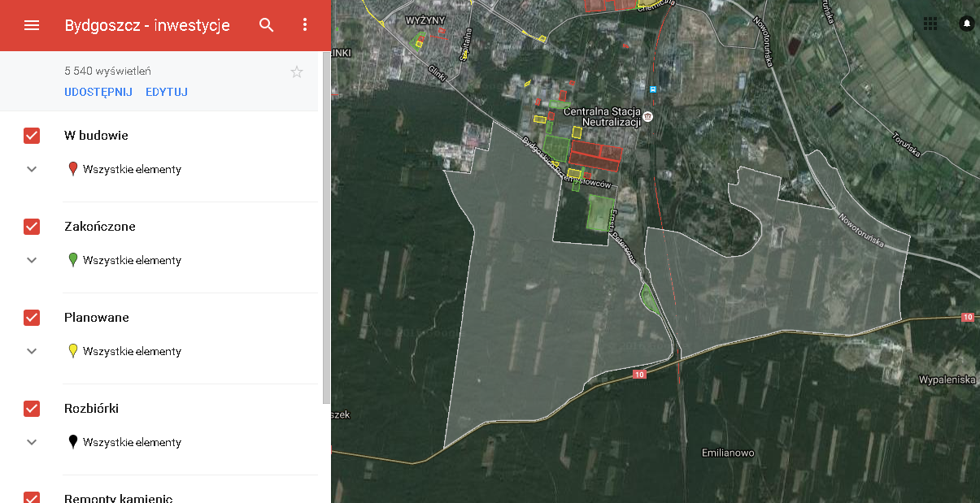Click the route 10 shield on the lower road

[x=639, y=375]
